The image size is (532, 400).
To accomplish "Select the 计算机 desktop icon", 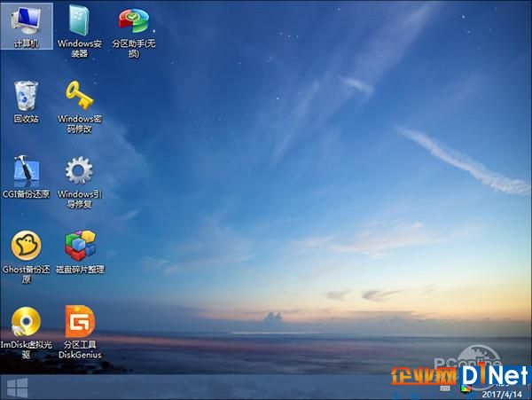I will pos(26,27).
